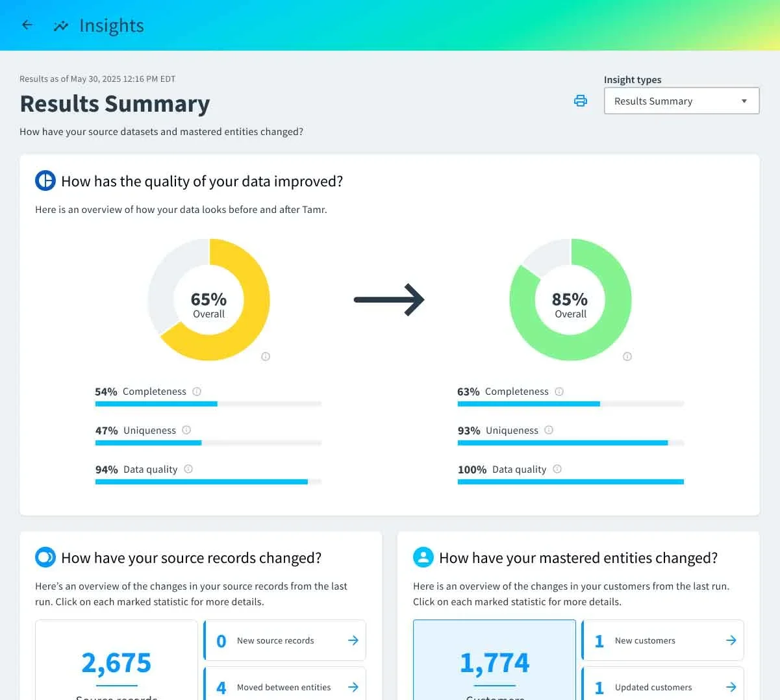The width and height of the screenshot is (780, 700).
Task: Select the 1,774 customers tile
Action: pos(494,660)
